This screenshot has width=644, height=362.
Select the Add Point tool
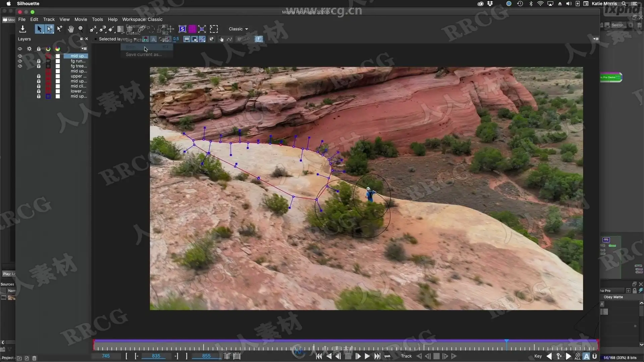[x=60, y=29]
